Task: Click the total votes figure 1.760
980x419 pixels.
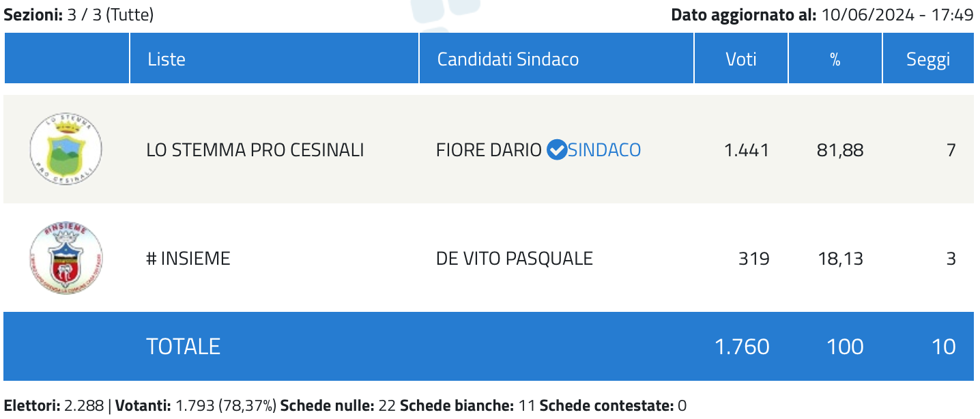Action: pyautogui.click(x=742, y=346)
